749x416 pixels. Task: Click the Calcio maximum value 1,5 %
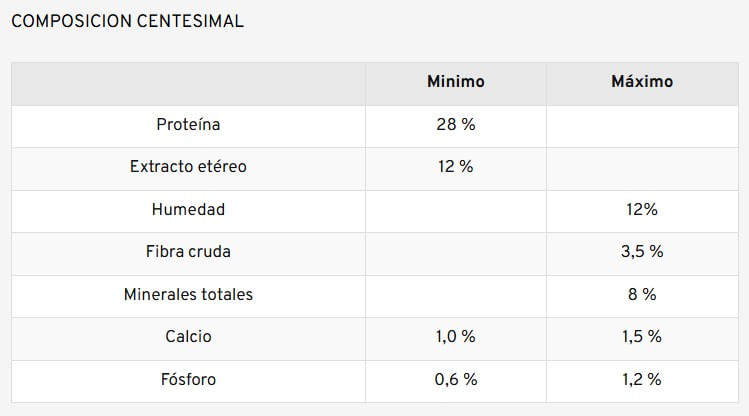[x=641, y=337]
